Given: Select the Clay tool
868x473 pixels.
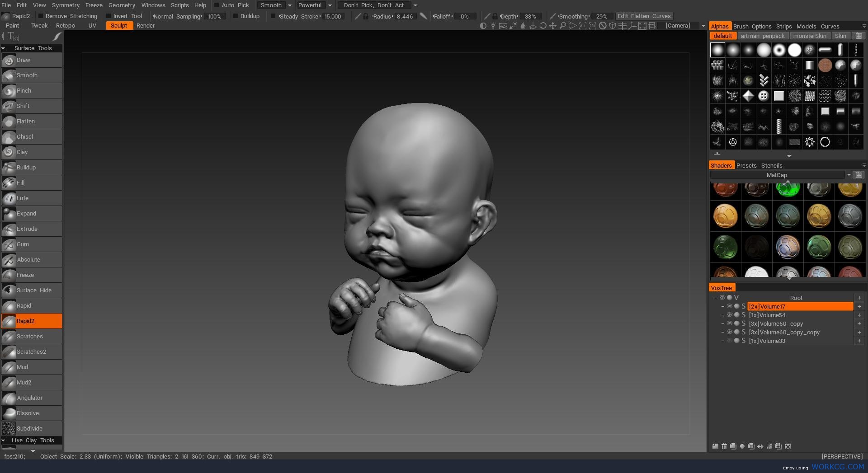Looking at the screenshot, I should (32, 152).
